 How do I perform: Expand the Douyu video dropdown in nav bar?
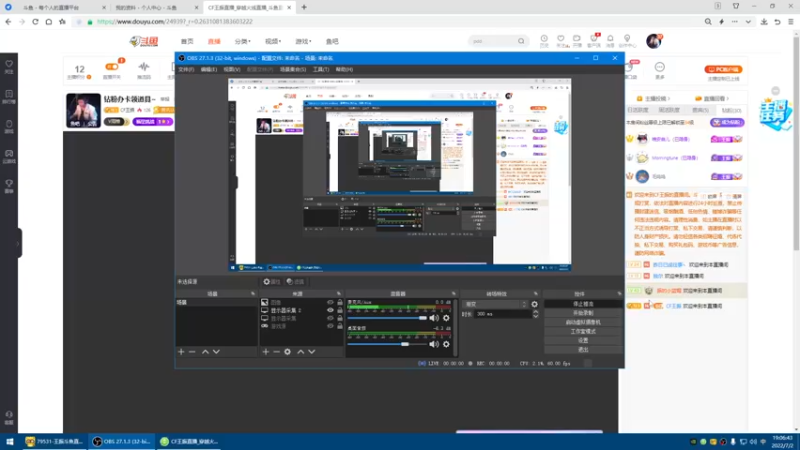coord(273,41)
